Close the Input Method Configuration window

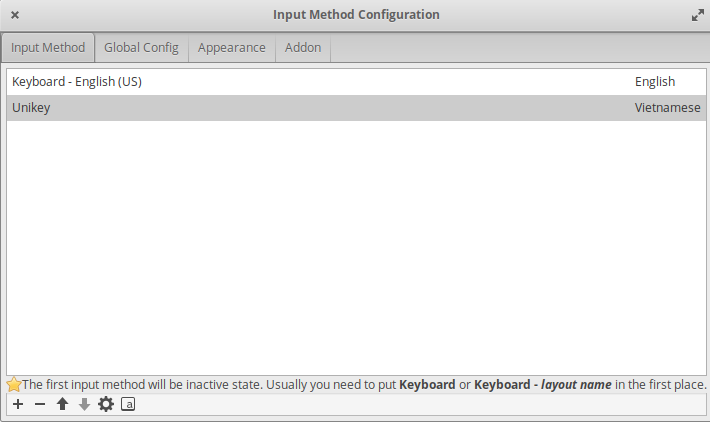pyautogui.click(x=15, y=15)
